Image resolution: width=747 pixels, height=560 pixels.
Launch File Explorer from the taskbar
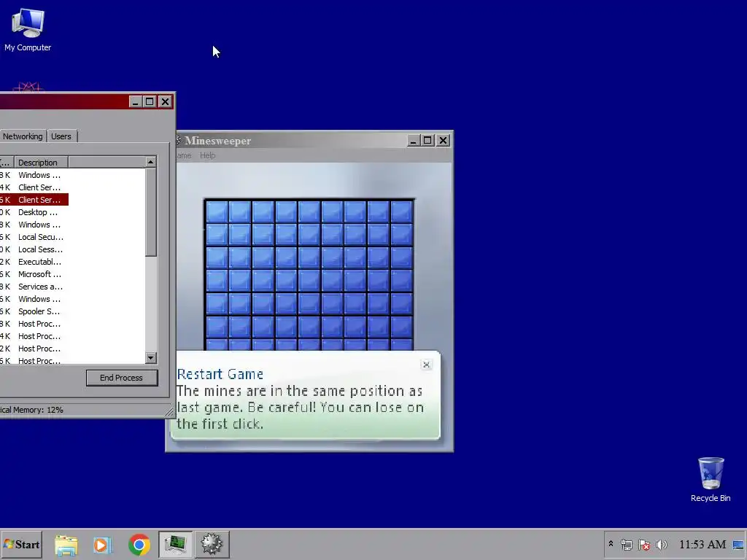pyautogui.click(x=66, y=545)
